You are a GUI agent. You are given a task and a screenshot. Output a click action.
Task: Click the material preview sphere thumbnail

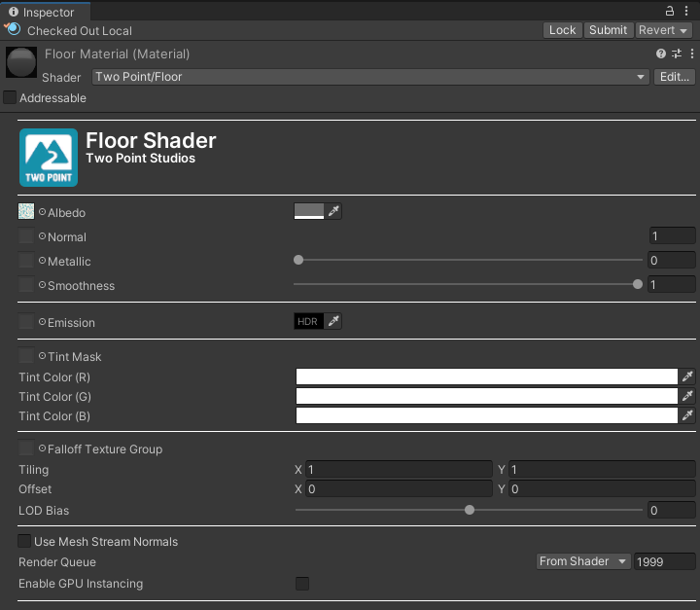[x=21, y=62]
